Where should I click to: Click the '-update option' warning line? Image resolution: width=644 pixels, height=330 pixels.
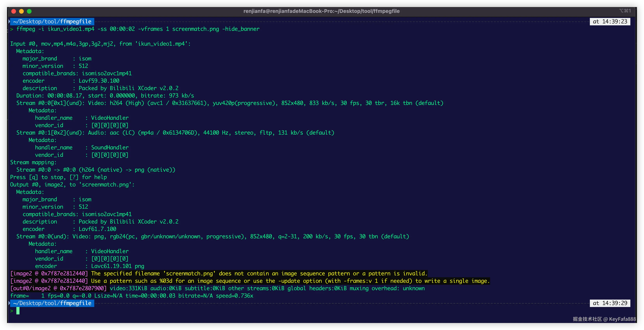click(x=290, y=281)
